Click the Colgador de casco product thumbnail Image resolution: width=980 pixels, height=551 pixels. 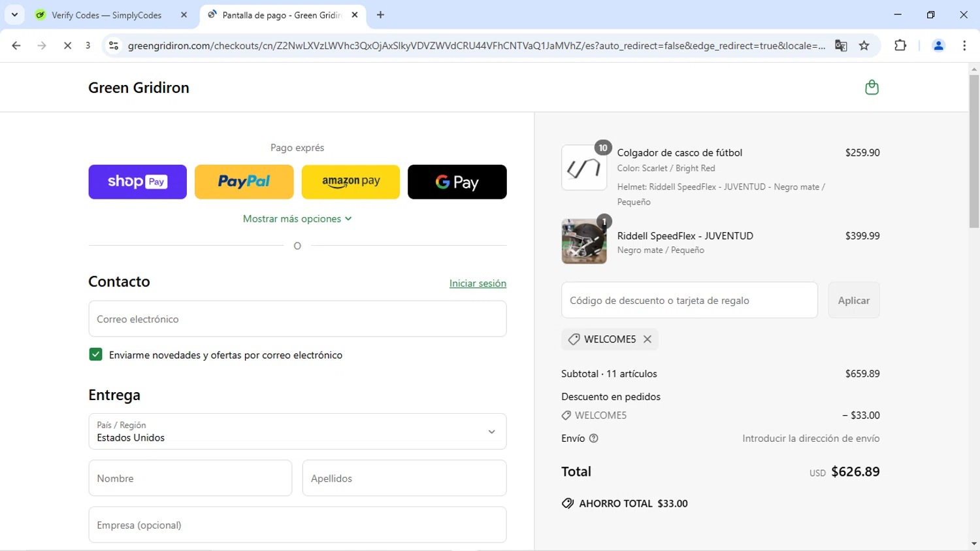584,168
